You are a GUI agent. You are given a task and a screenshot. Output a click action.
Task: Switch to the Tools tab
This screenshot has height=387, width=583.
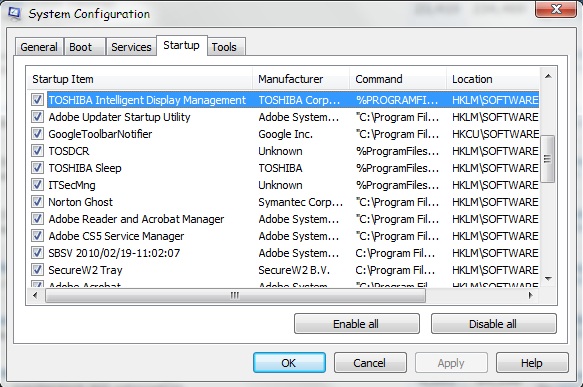226,47
